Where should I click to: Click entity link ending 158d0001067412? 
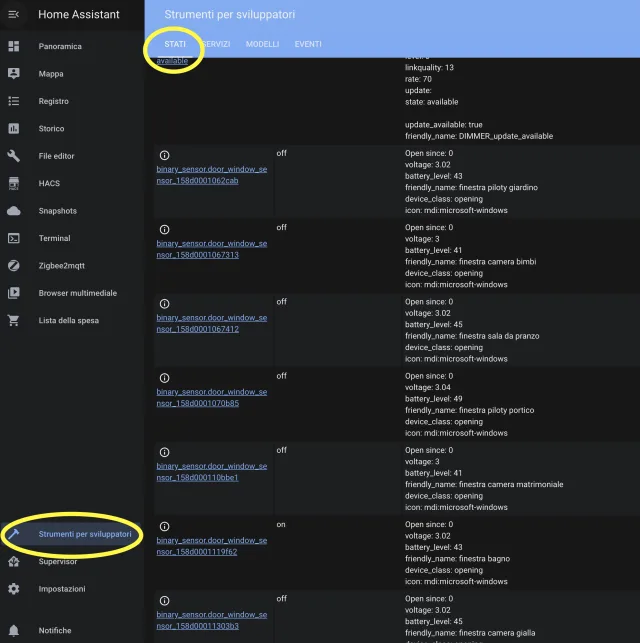[x=212, y=324]
